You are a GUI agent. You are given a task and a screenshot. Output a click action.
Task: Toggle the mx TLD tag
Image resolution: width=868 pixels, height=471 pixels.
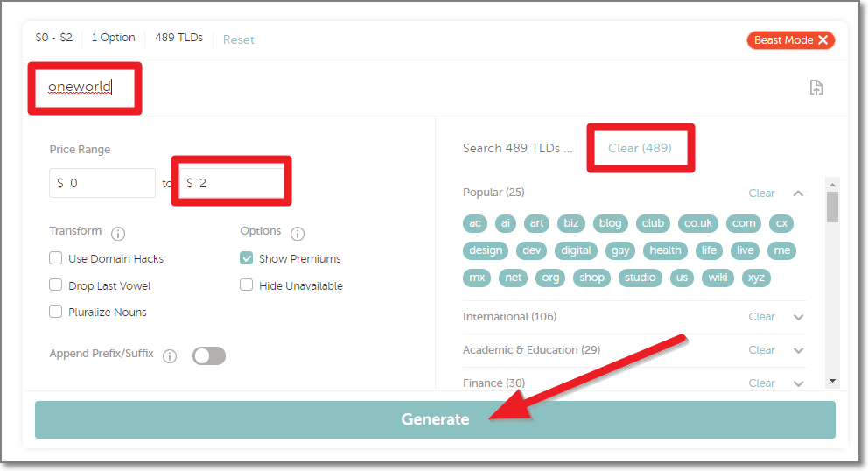tap(477, 278)
